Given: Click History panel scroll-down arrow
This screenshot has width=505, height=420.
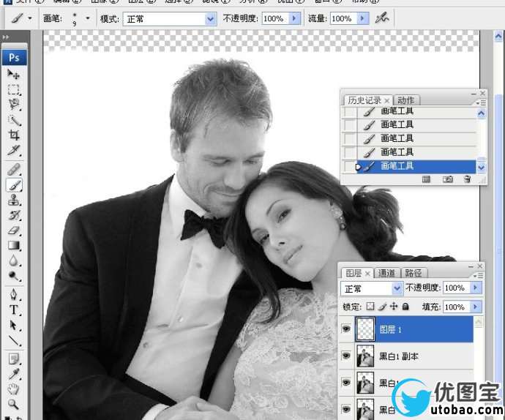Looking at the screenshot, I should point(481,168).
